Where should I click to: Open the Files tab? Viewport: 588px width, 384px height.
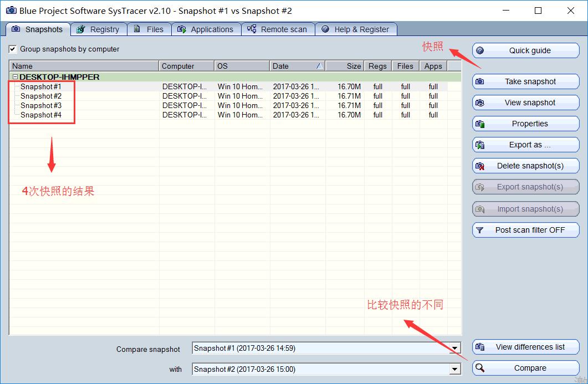pos(149,29)
